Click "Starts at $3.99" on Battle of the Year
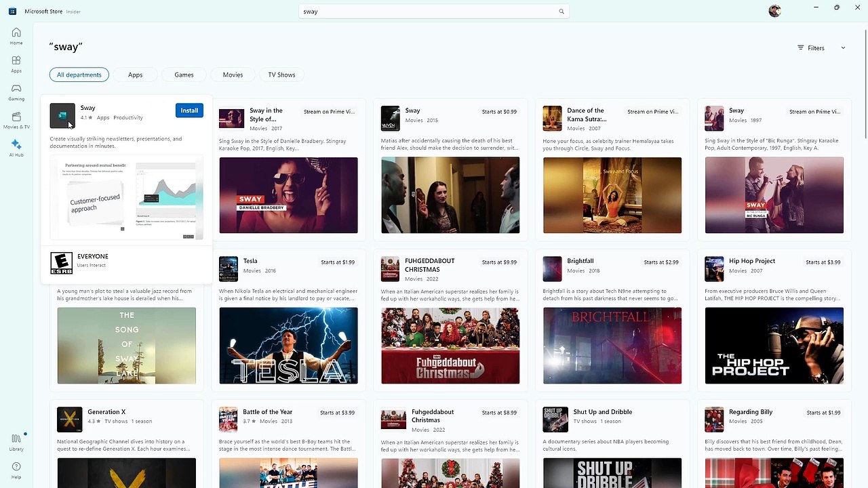Image resolution: width=868 pixels, height=488 pixels. coord(338,413)
